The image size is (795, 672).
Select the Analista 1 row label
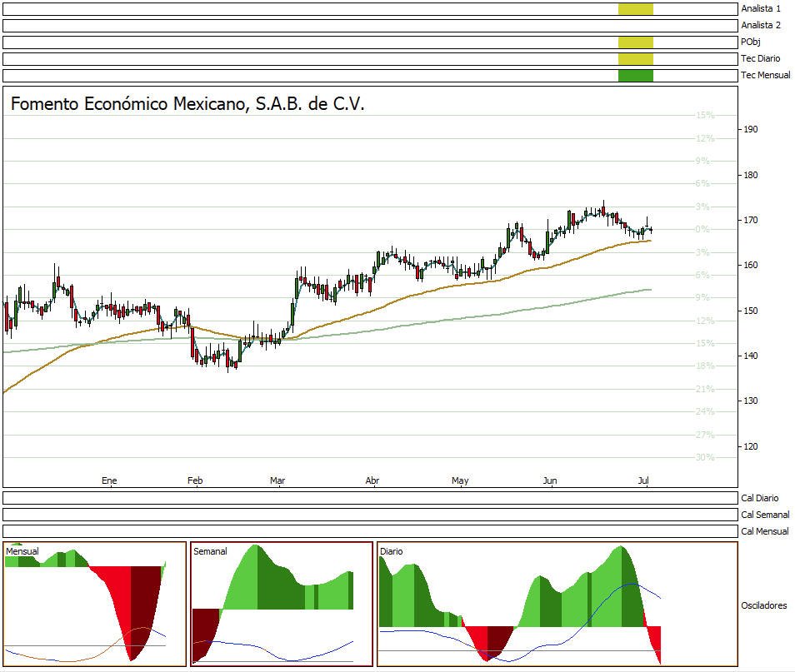tap(761, 8)
